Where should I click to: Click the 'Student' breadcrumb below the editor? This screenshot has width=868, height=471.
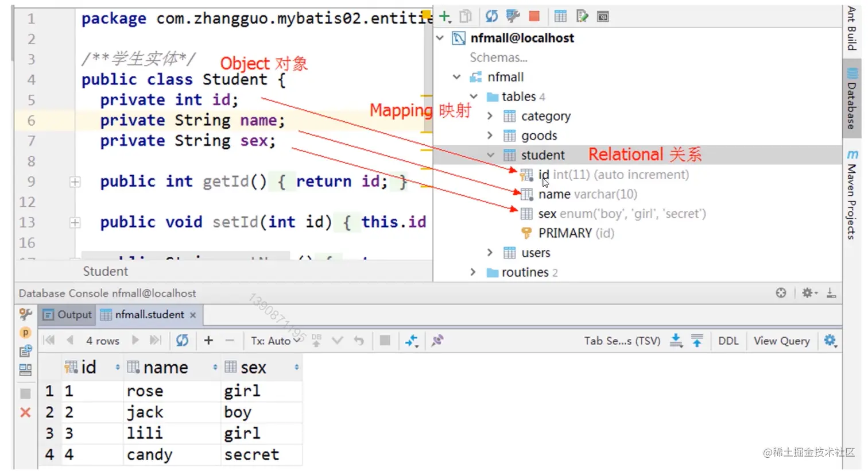(x=105, y=271)
